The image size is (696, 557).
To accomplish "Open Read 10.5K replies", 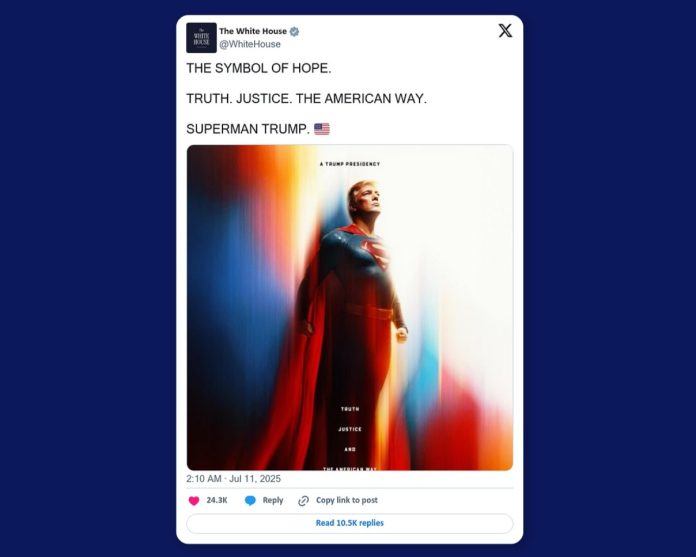I will tap(350, 523).
